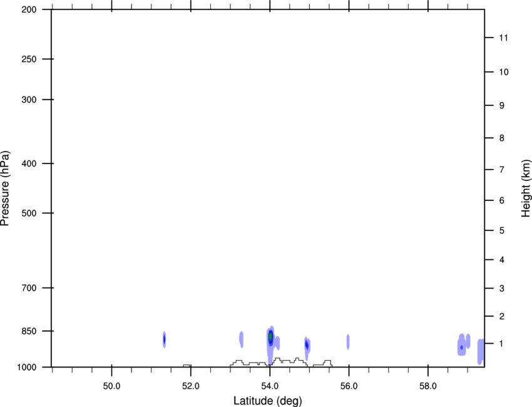Viewport: 532px width, 407px height.
Task: Click the 400 pressure axis label
Action: coord(29,163)
